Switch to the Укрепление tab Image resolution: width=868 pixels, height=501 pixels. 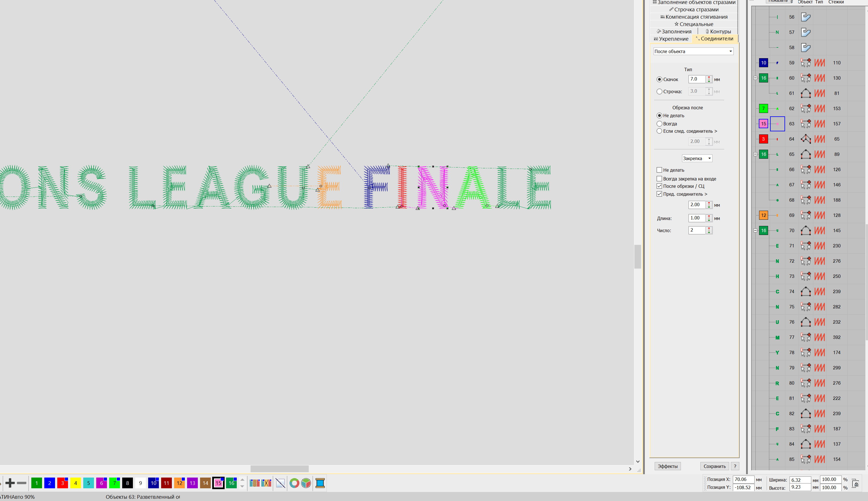click(671, 39)
